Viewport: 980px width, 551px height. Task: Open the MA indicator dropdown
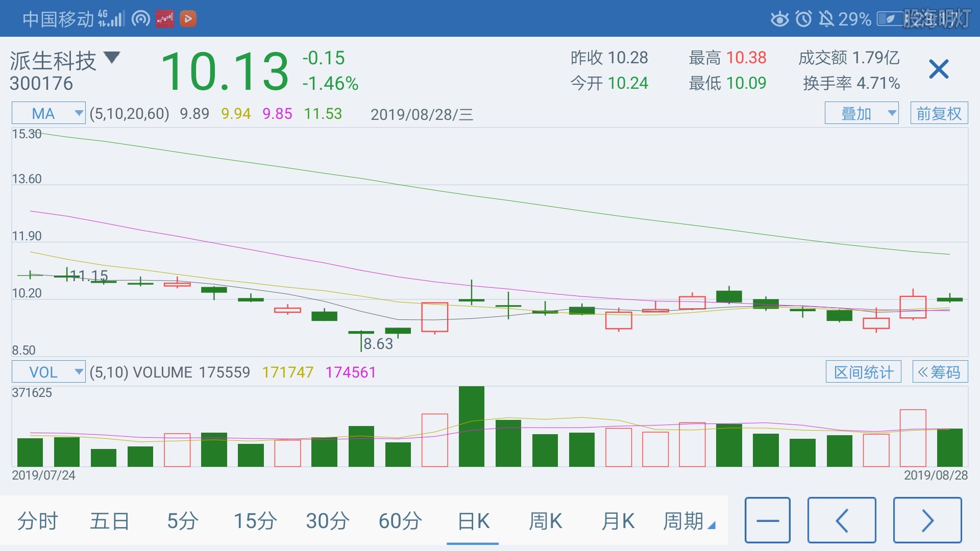(48, 113)
